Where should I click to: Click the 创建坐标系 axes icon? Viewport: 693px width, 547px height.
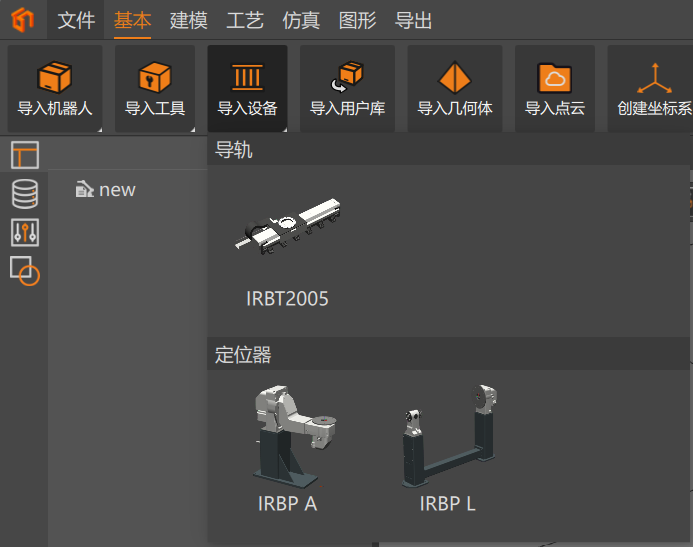coord(655,78)
